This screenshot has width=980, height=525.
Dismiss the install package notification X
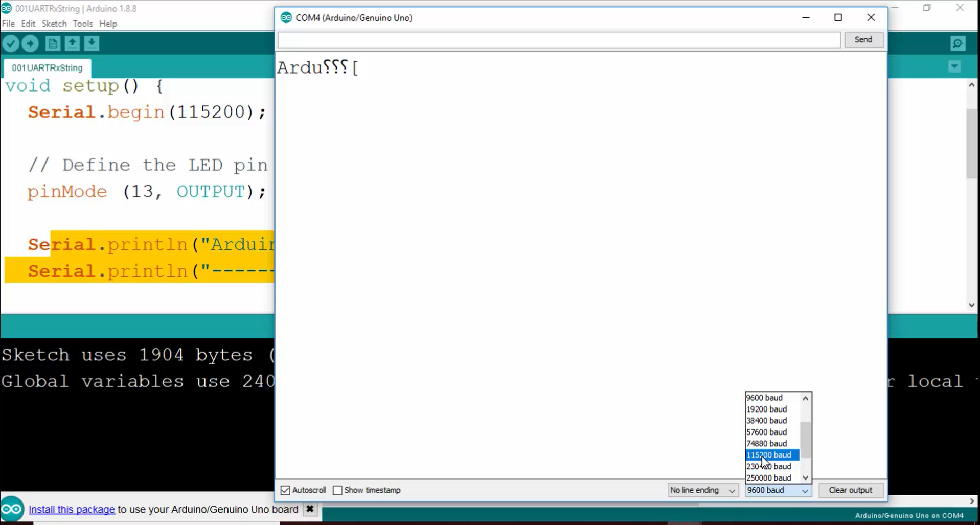point(310,509)
